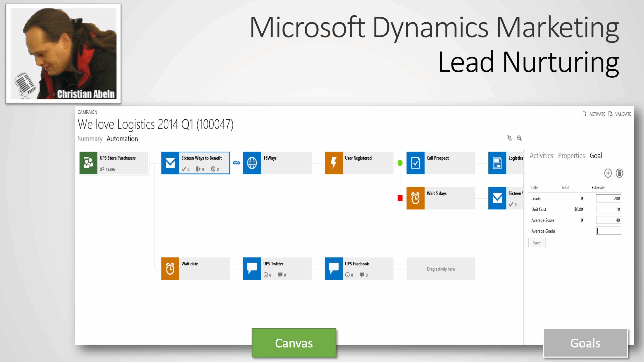Viewport: 644px width, 362px height.
Task: Click the UPS Store Purchasers audience icon
Action: pyautogui.click(x=88, y=163)
